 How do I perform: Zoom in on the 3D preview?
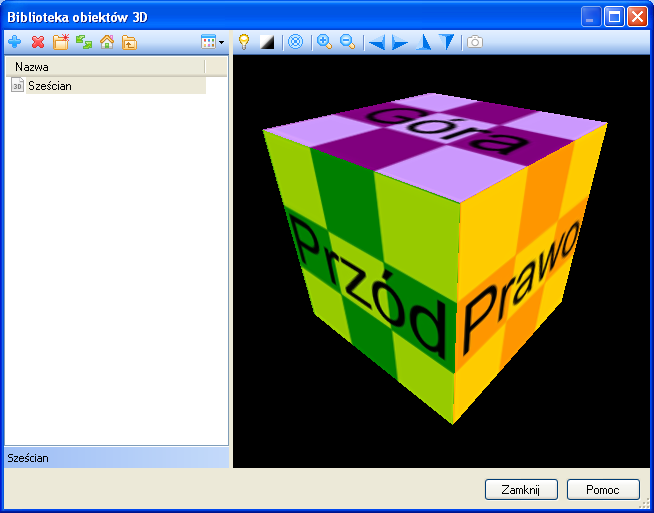pos(324,42)
